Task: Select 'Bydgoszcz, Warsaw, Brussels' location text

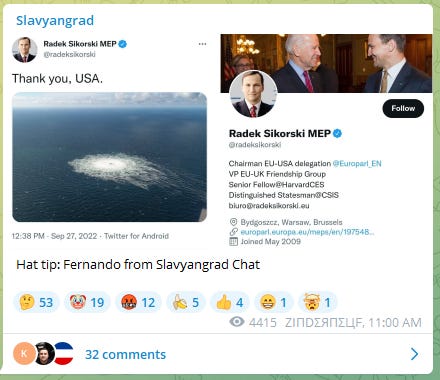Action: pyautogui.click(x=291, y=222)
